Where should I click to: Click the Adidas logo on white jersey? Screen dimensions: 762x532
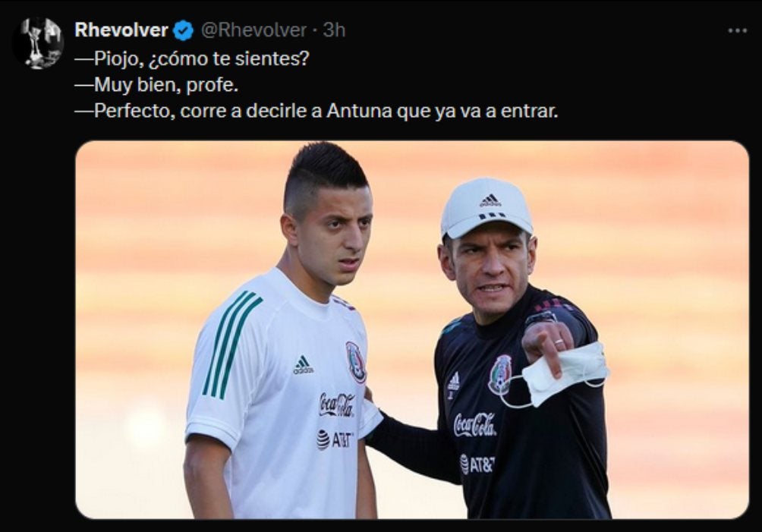(x=303, y=364)
